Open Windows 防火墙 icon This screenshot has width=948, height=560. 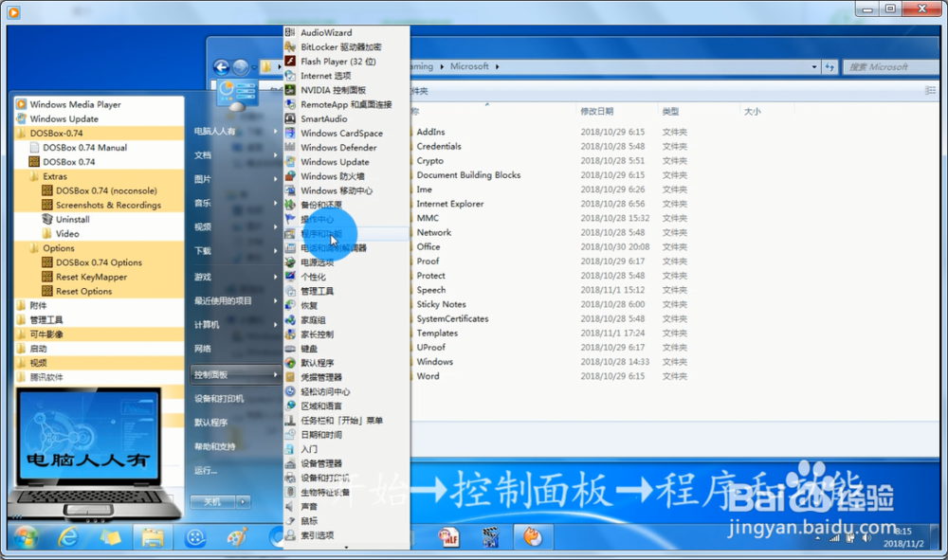coord(290,176)
